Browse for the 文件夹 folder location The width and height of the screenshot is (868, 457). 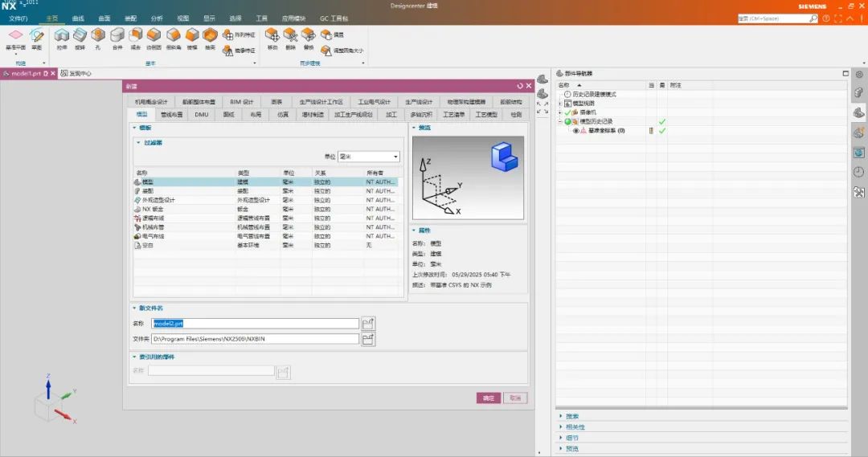click(368, 339)
